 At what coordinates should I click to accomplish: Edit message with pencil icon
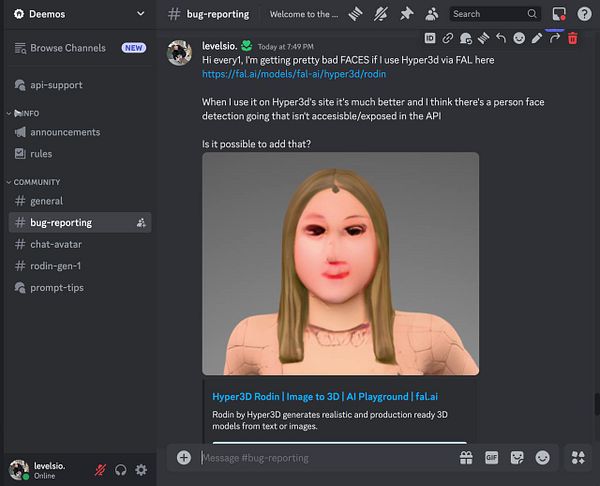click(537, 38)
